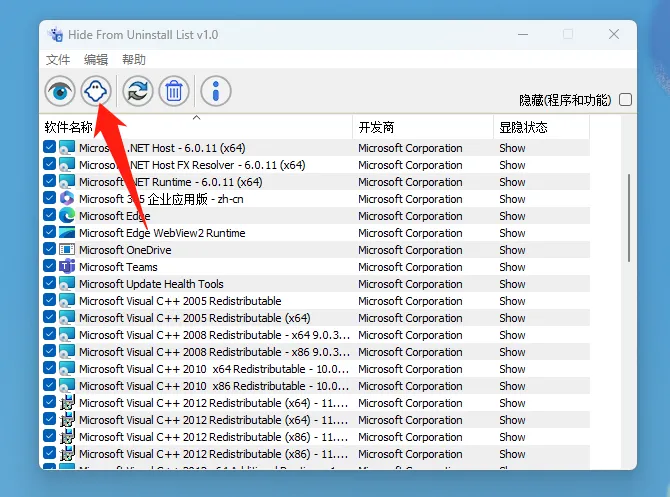Screen dimensions: 670x497
Task: Click the .NET Runtime 6.0.11 row icon
Action: (67, 182)
